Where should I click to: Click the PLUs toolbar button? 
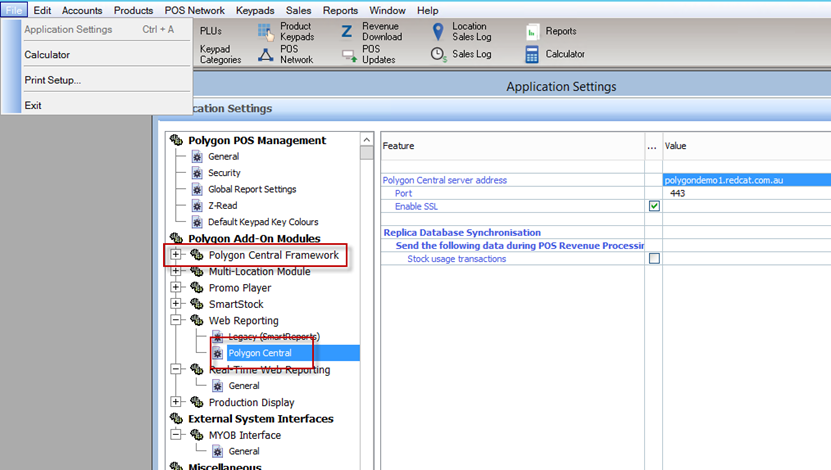211,31
